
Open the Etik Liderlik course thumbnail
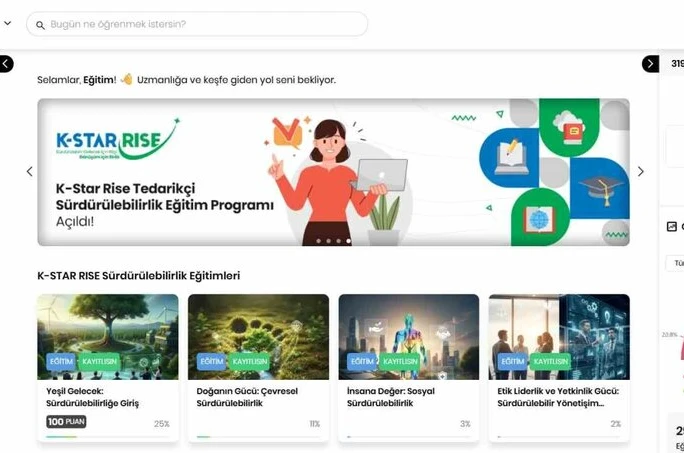click(559, 337)
